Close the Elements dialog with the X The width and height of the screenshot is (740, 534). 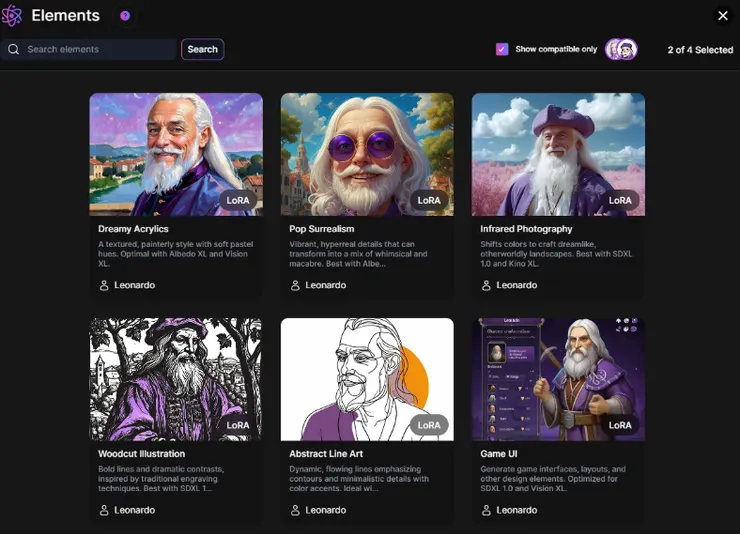click(x=723, y=16)
